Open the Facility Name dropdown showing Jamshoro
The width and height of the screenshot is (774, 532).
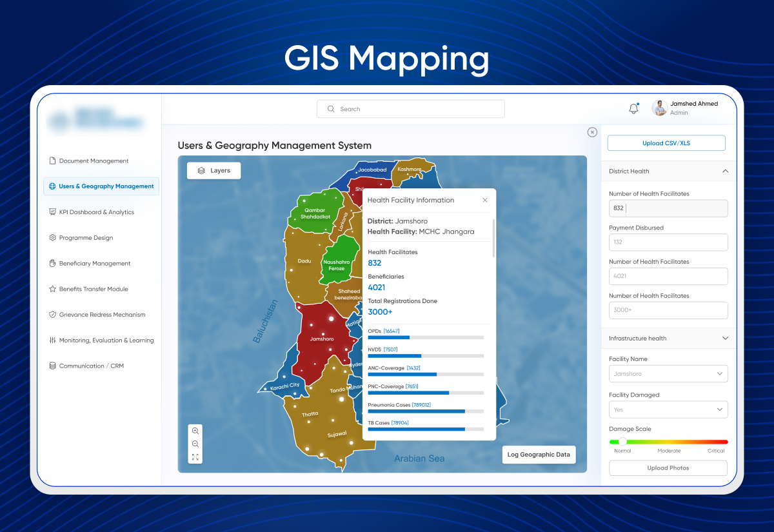(x=668, y=373)
